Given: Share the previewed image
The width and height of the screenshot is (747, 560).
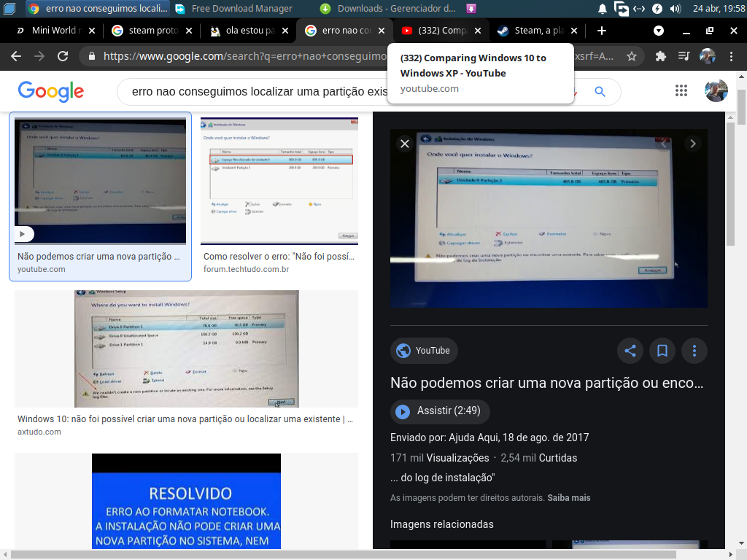Looking at the screenshot, I should (630, 351).
